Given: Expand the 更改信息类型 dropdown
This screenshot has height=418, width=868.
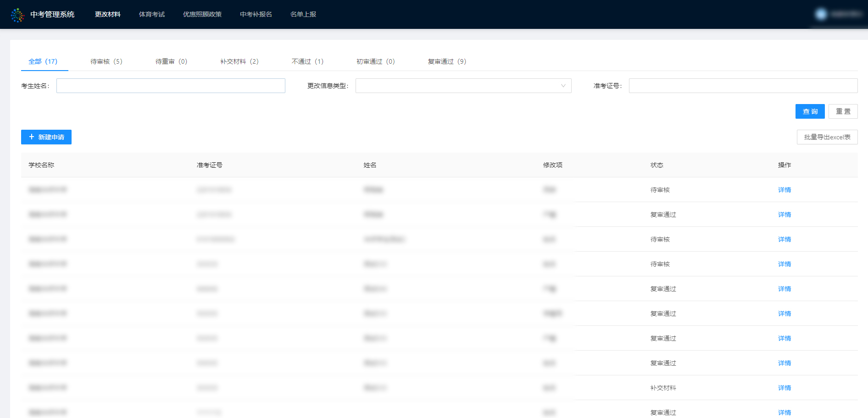Looking at the screenshot, I should click(x=463, y=86).
